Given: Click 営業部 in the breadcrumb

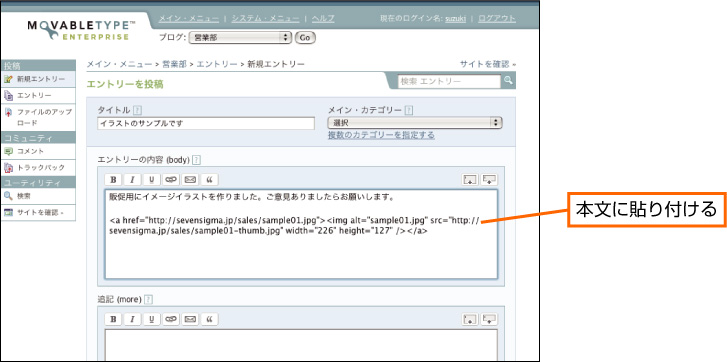Looking at the screenshot, I should tap(174, 64).
